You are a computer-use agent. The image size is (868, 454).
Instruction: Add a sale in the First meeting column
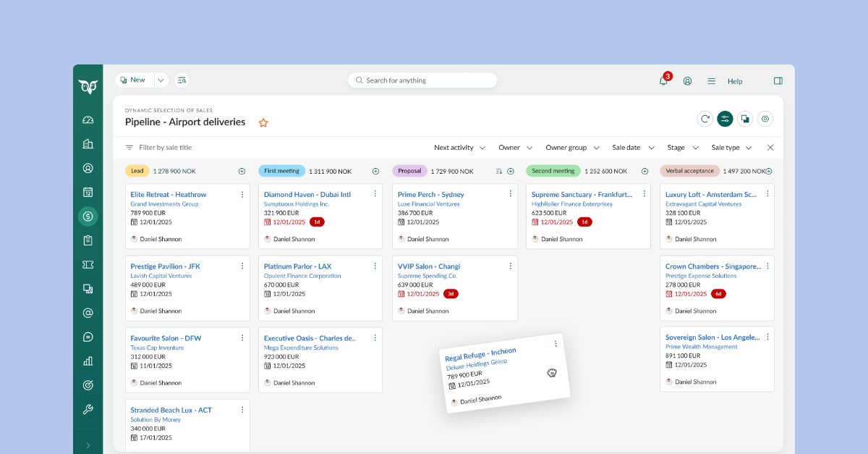tap(375, 172)
